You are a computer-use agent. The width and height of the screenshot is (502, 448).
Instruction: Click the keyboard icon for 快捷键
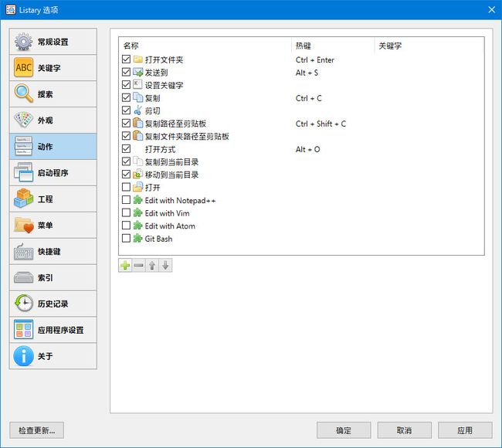point(23,251)
